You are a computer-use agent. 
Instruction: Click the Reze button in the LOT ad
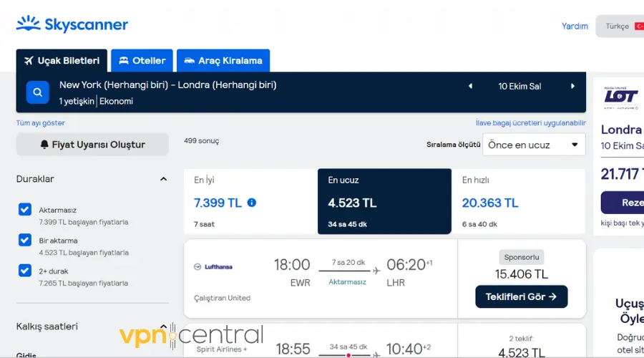coord(623,203)
